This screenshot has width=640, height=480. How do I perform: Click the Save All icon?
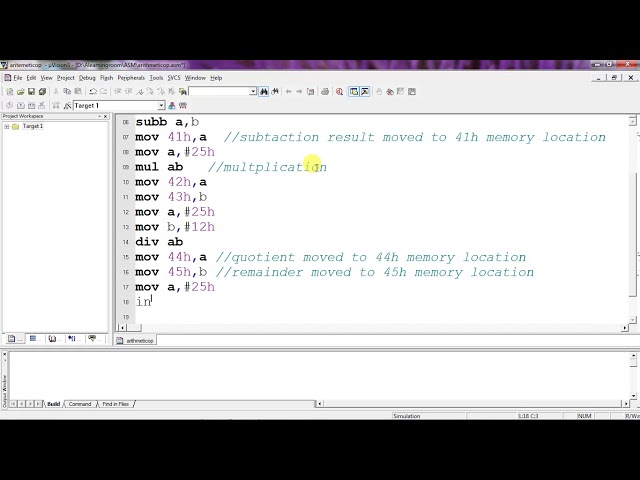coord(42,91)
